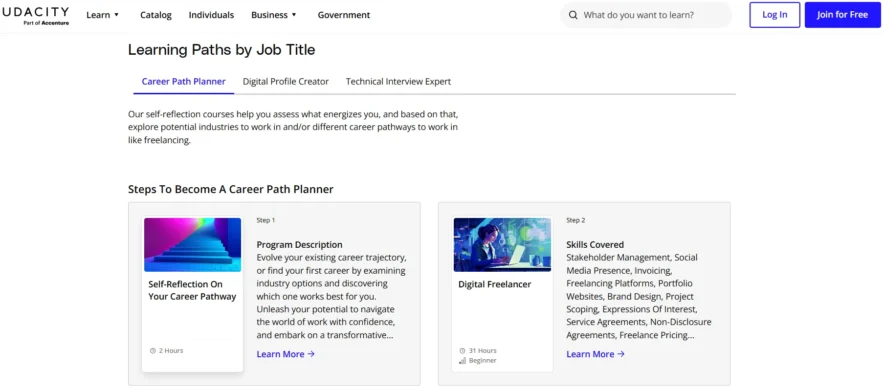Click the clock icon beside 31 Hours
Screen dimensions: 884x390
click(462, 351)
